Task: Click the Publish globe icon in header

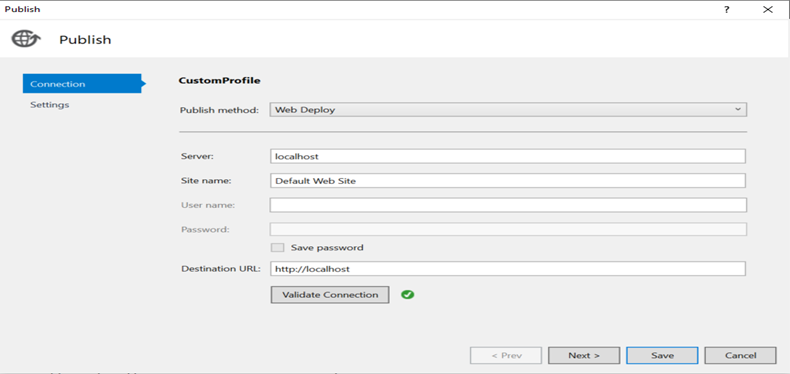Action: pyautogui.click(x=25, y=39)
